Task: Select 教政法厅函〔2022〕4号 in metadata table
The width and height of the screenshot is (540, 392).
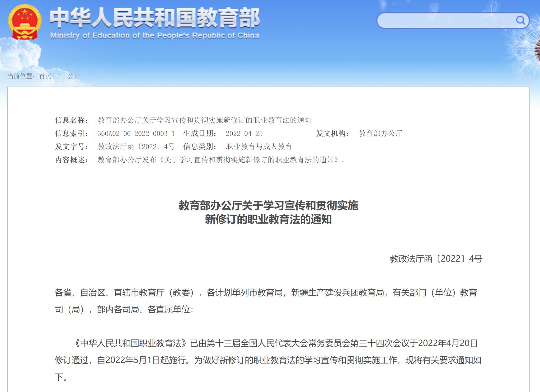Action: click(136, 147)
